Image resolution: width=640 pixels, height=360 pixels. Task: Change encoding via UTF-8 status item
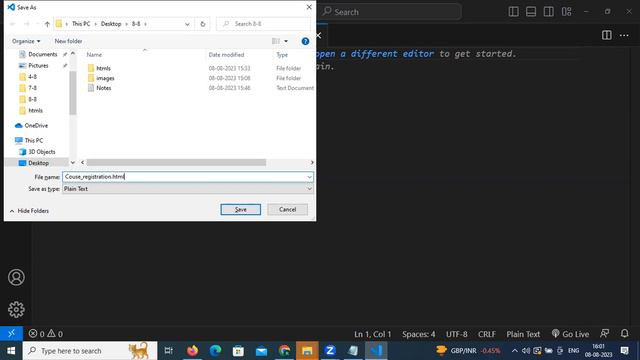pyautogui.click(x=456, y=334)
